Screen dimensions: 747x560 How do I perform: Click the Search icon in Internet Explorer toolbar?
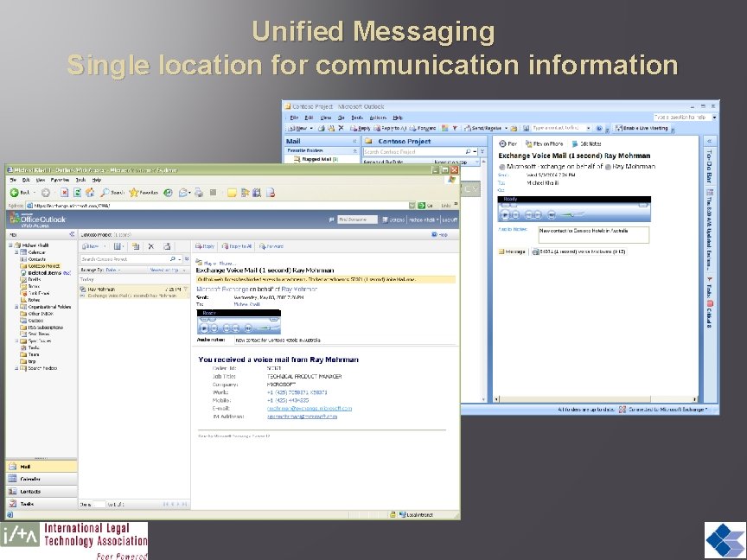pyautogui.click(x=108, y=191)
